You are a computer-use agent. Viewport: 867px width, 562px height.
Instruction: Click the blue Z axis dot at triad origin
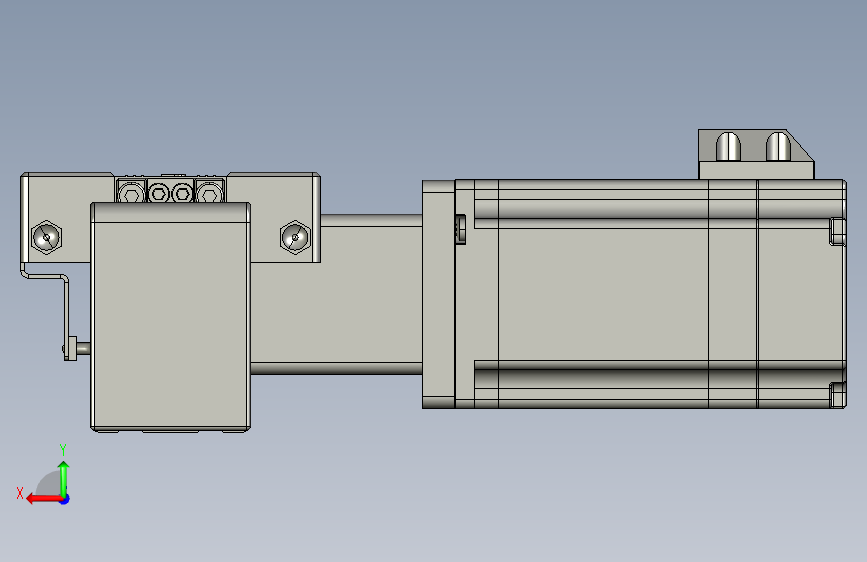point(65,499)
